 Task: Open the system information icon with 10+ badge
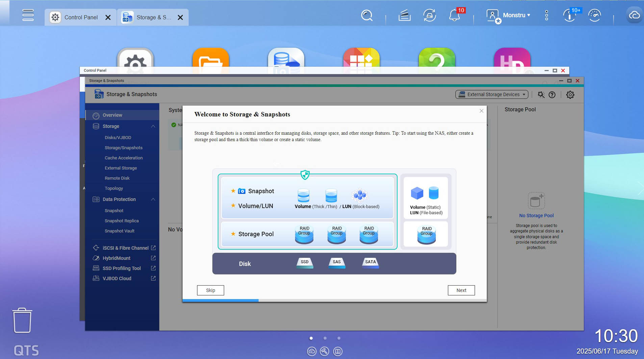(x=570, y=15)
